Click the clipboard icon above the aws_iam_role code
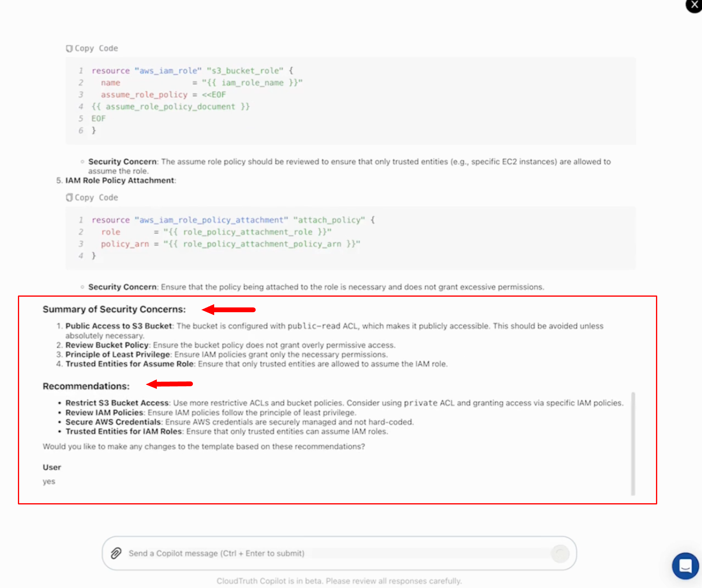The width and height of the screenshot is (702, 588). coord(69,48)
